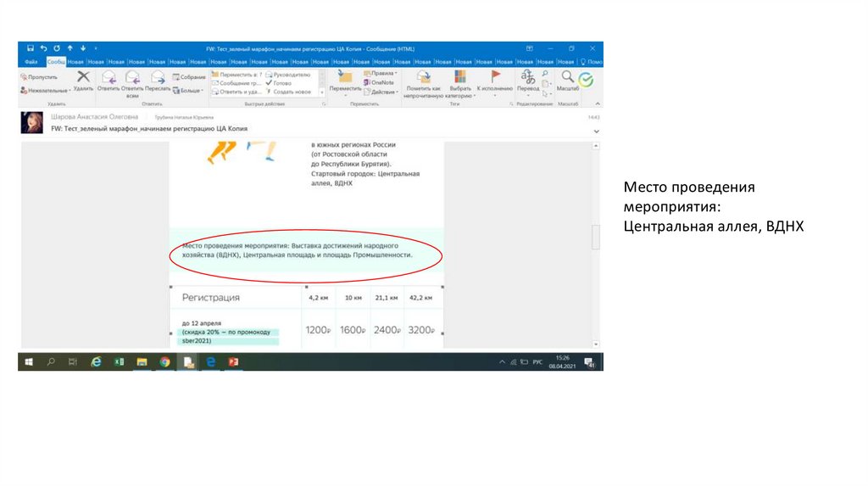Screen dimensions: 868x487
Task: Customize the Quick Access Toolbar dropdown
Action: tap(95, 48)
